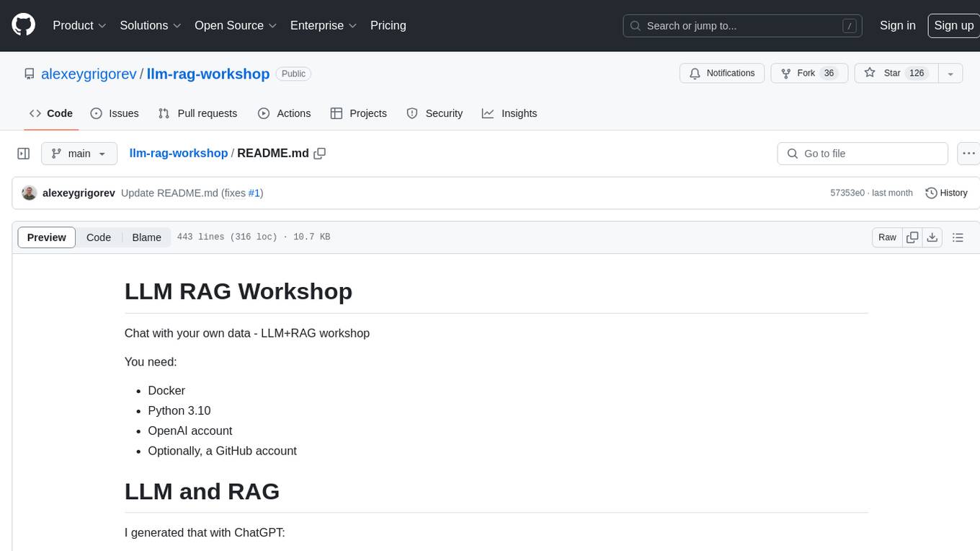The height and width of the screenshot is (551, 980).
Task: Click the Python 3.10 list item
Action: coord(179,410)
